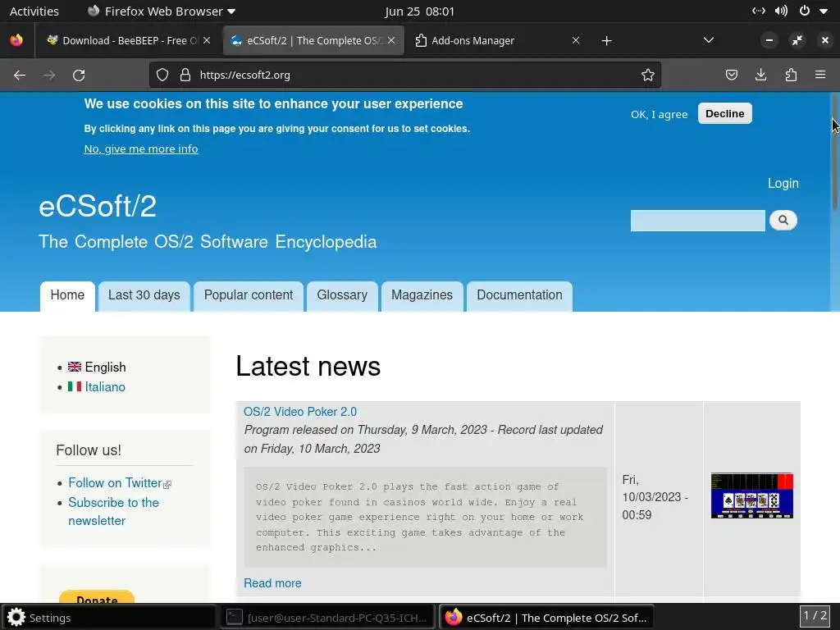Screen dimensions: 840x630
Task: Click the network connection icon in top bar
Action: pyautogui.click(x=759, y=11)
